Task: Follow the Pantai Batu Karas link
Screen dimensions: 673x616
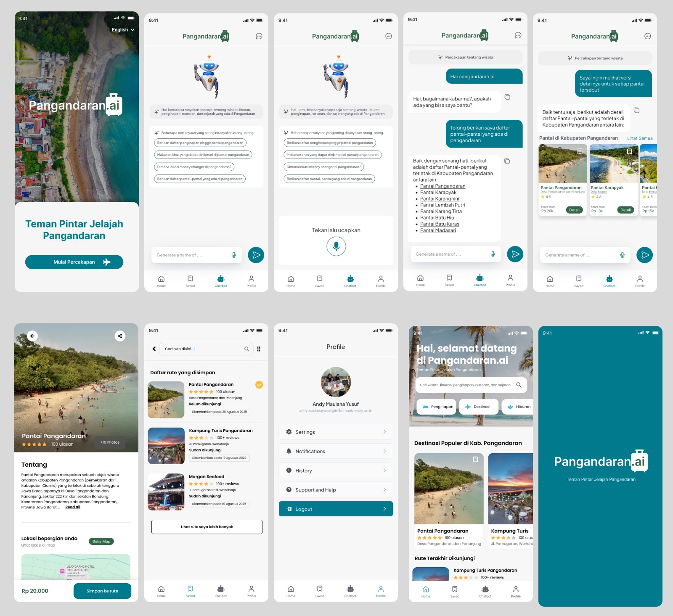Action: 440,224
